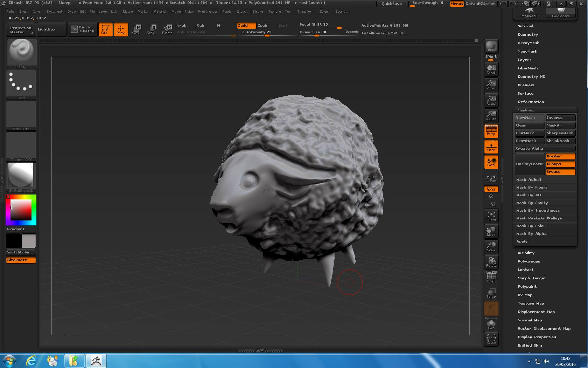This screenshot has height=368, width=588.
Task: Expand the Display Properties section
Action: point(537,337)
